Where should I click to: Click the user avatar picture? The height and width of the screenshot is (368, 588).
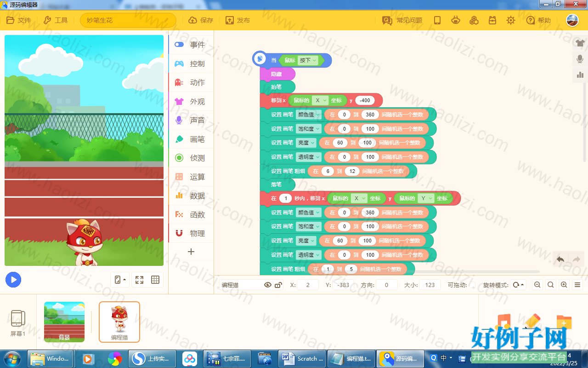[572, 20]
